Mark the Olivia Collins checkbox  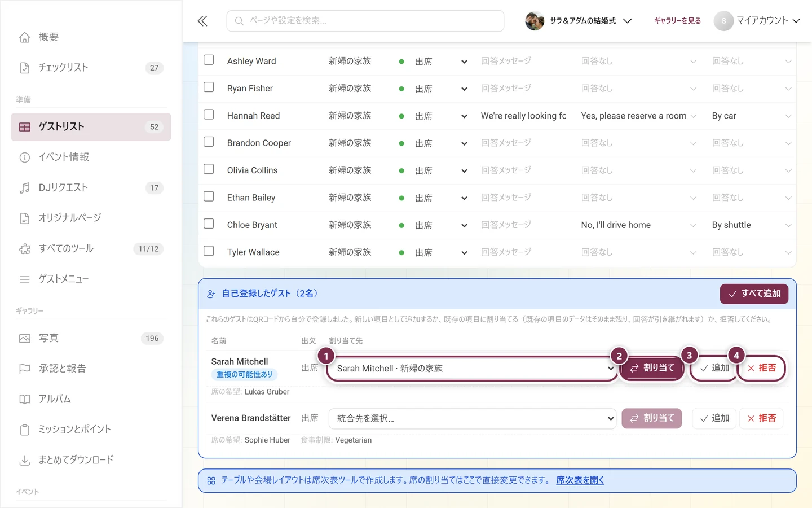[209, 169]
